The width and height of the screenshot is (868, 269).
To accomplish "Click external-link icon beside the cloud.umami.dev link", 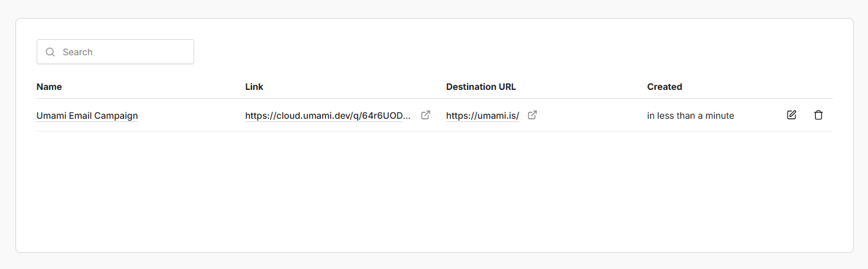I will 425,115.
